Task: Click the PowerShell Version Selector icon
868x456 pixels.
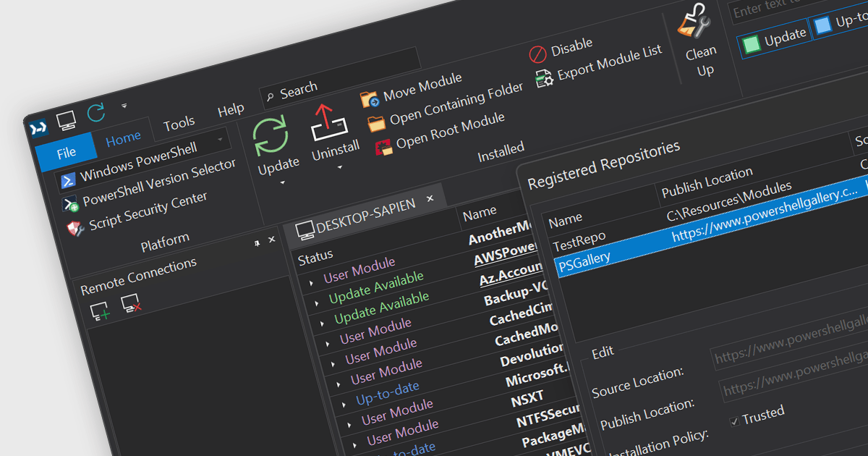Action: pos(72,203)
